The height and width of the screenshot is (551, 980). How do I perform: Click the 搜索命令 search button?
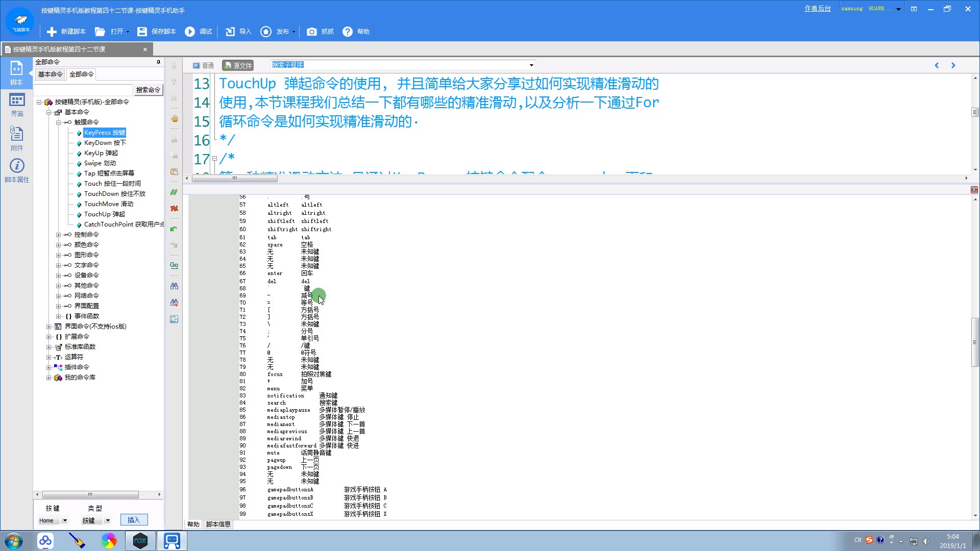[x=148, y=90]
